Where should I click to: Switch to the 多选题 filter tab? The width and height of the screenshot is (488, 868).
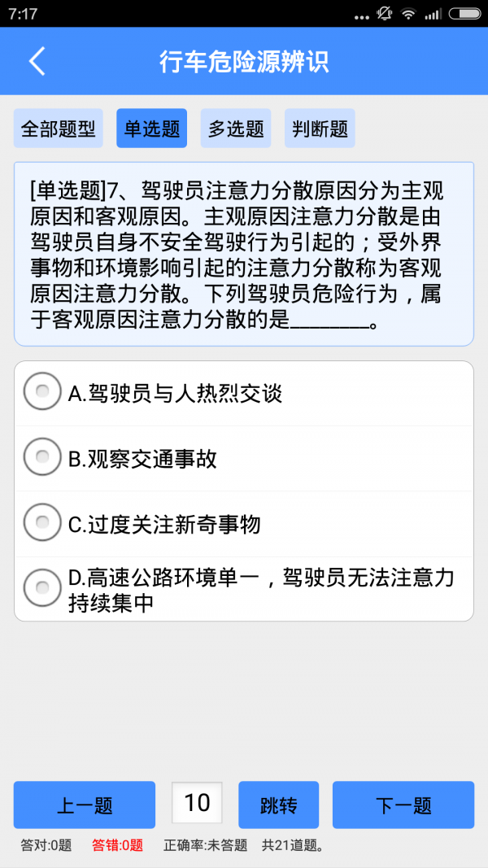235,128
